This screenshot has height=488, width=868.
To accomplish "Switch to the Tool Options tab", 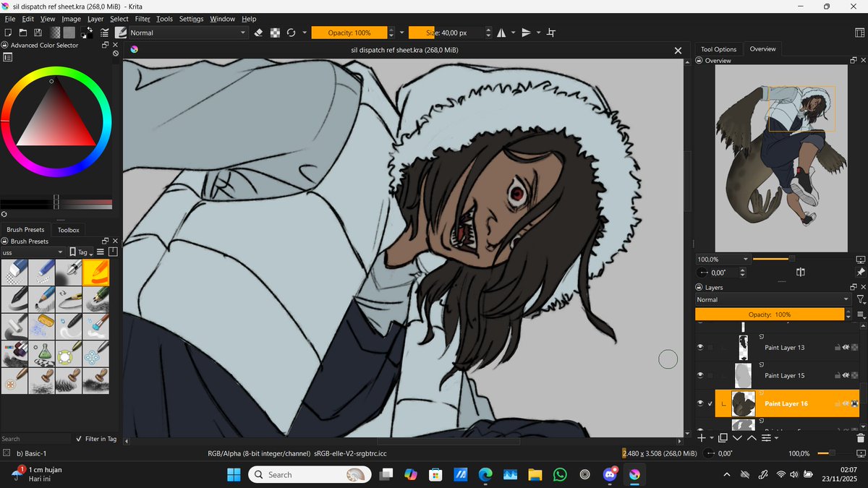I will coord(718,48).
